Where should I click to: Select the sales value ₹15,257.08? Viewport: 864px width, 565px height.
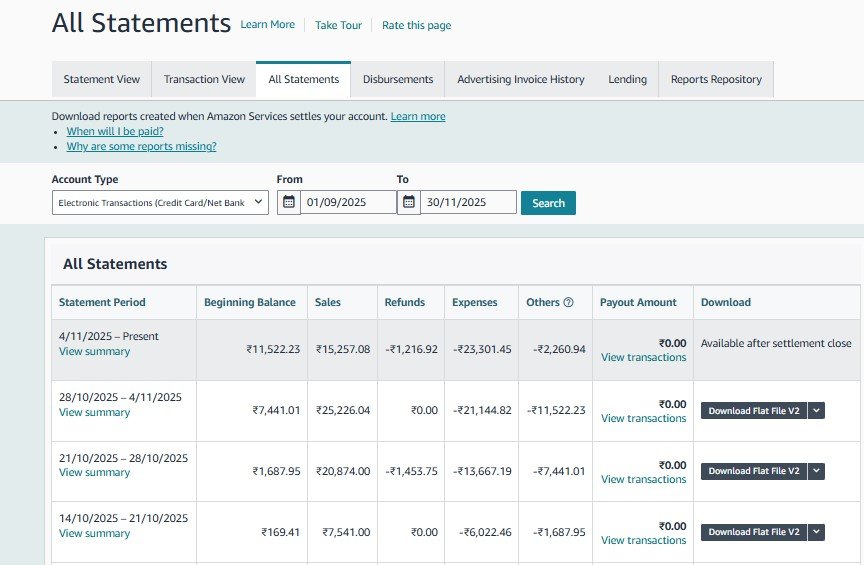pos(343,349)
